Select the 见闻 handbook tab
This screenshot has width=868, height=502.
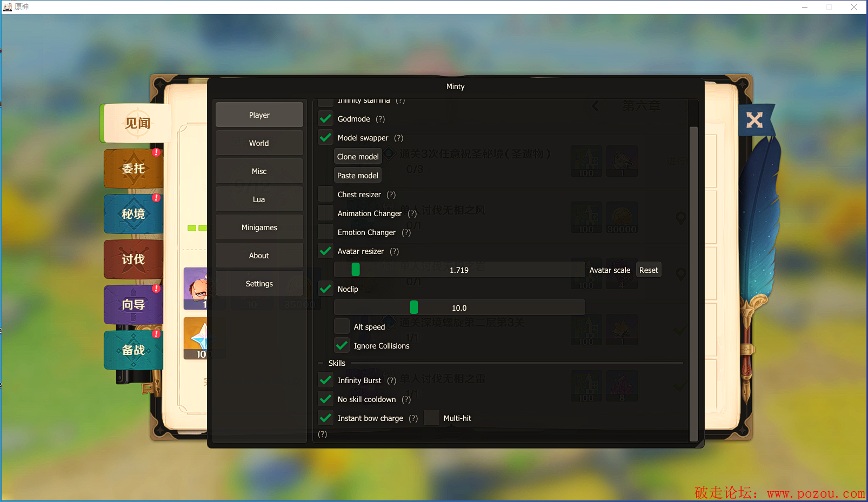(x=137, y=123)
